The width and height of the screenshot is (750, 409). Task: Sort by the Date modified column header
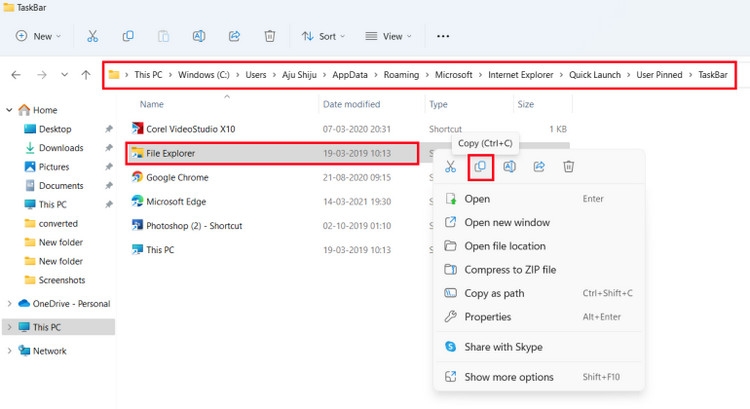352,104
